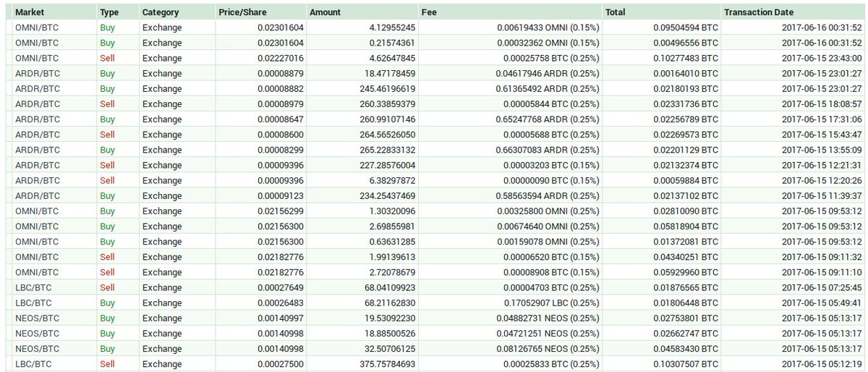The width and height of the screenshot is (868, 372).
Task: Sort by the Market column header
Action: tap(29, 12)
